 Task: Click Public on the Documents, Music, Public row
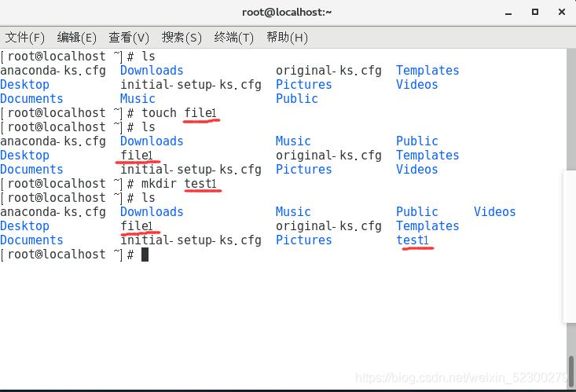coord(297,98)
